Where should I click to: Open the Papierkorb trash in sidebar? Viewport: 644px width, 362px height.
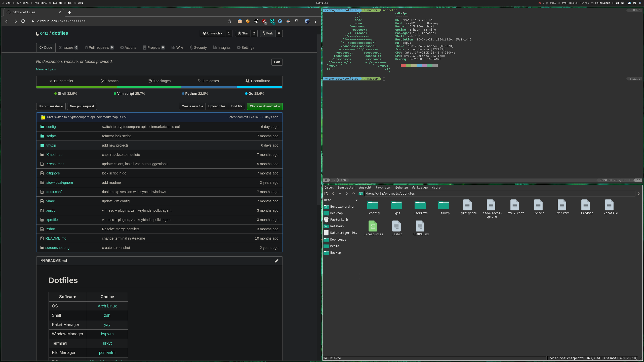tap(339, 220)
